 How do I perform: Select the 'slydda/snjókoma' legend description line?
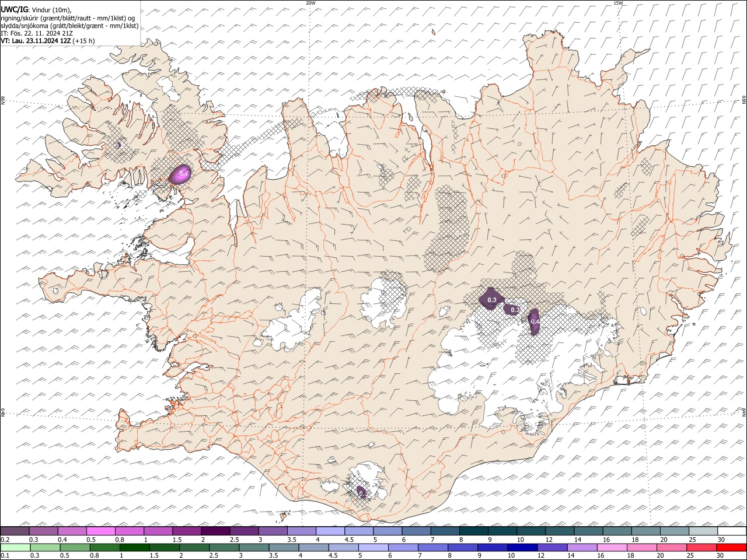pyautogui.click(x=69, y=26)
